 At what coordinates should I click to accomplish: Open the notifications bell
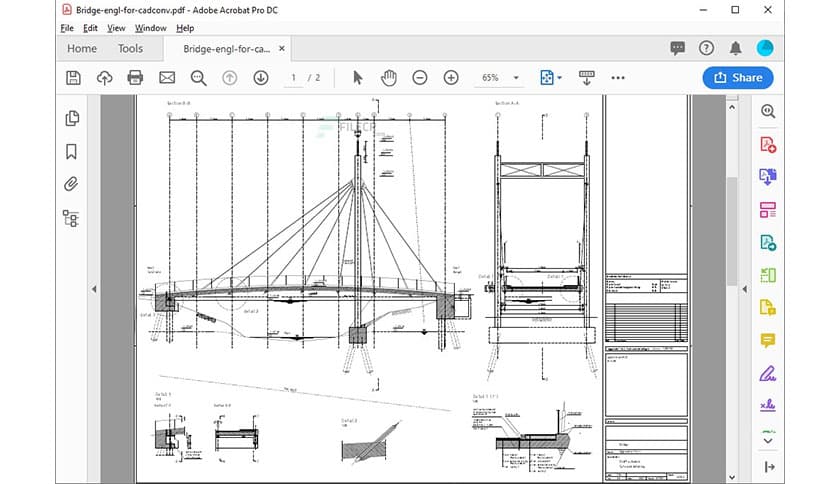[736, 49]
